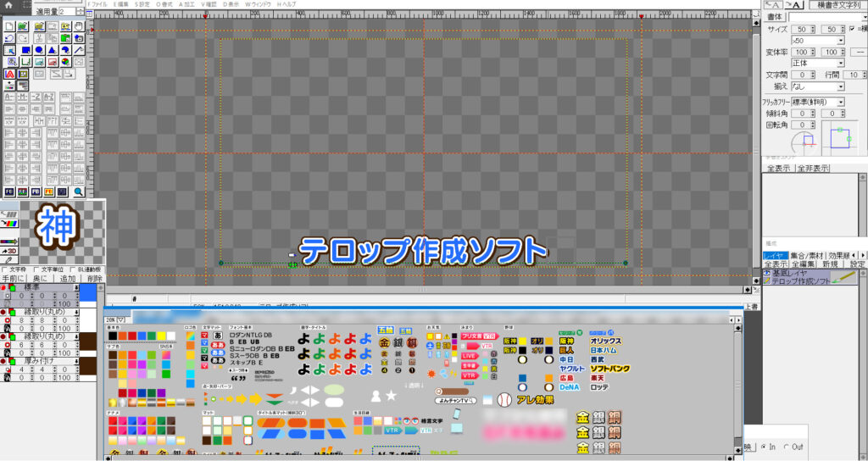Select the new document icon
The height and width of the screenshot is (461, 868).
click(x=9, y=26)
